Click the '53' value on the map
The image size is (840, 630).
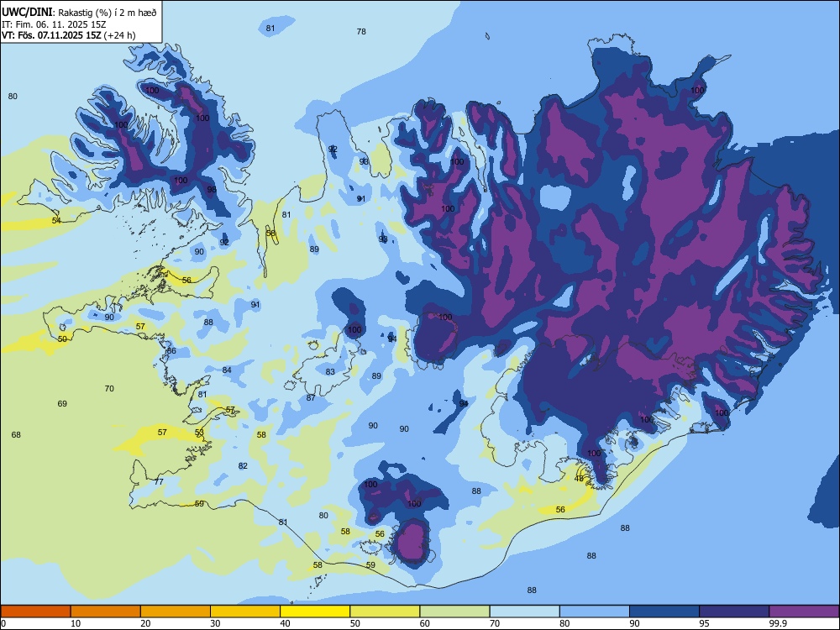pos(199,433)
